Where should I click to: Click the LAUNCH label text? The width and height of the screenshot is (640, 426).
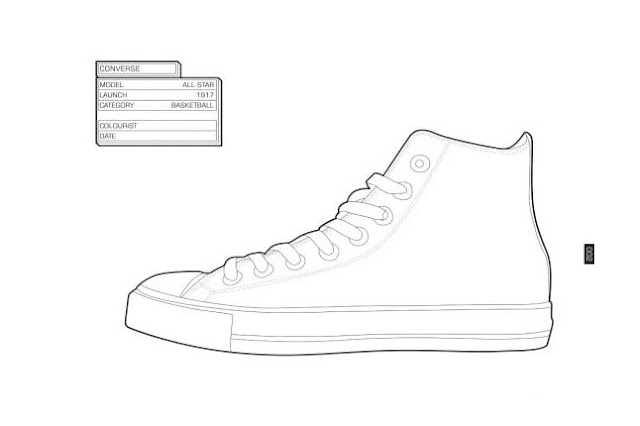[113, 95]
